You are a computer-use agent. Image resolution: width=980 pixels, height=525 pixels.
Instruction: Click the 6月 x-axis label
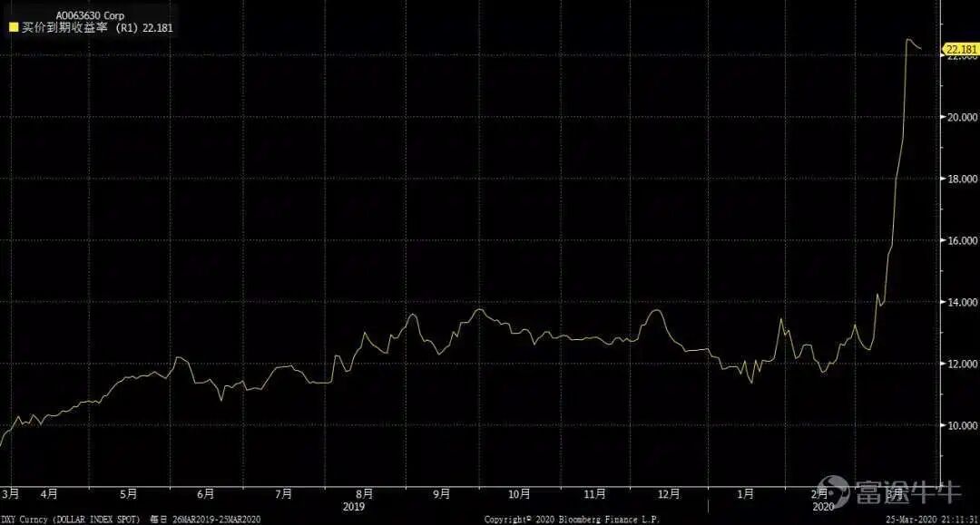[206, 494]
